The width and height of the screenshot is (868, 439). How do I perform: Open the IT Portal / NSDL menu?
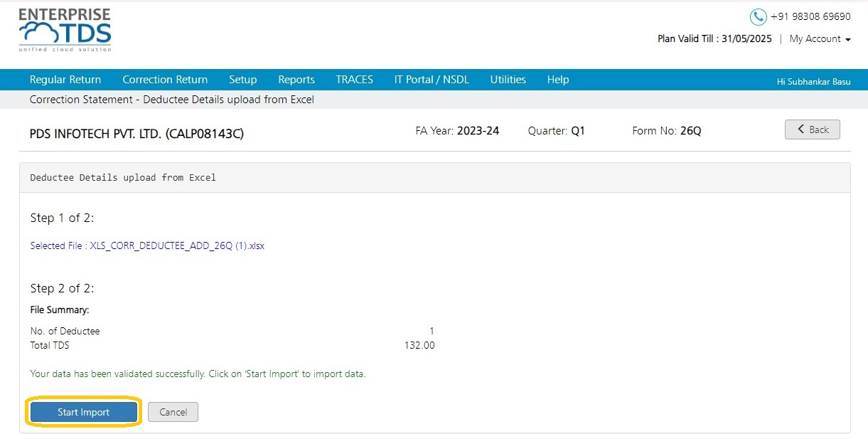[432, 80]
